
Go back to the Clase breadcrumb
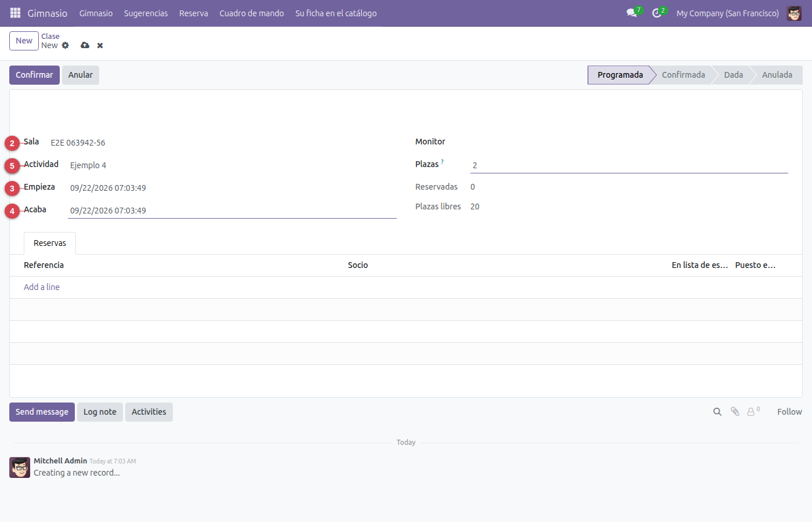[x=50, y=36]
